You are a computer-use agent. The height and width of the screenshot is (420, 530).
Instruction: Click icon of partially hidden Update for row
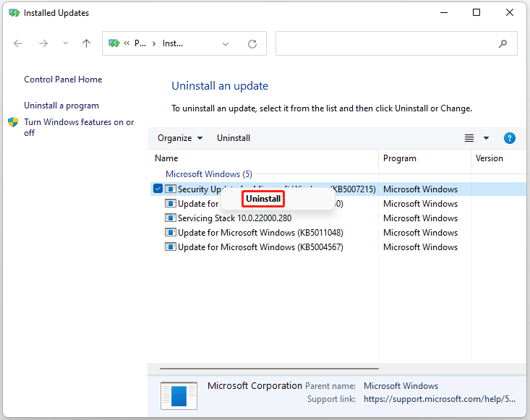click(x=171, y=203)
